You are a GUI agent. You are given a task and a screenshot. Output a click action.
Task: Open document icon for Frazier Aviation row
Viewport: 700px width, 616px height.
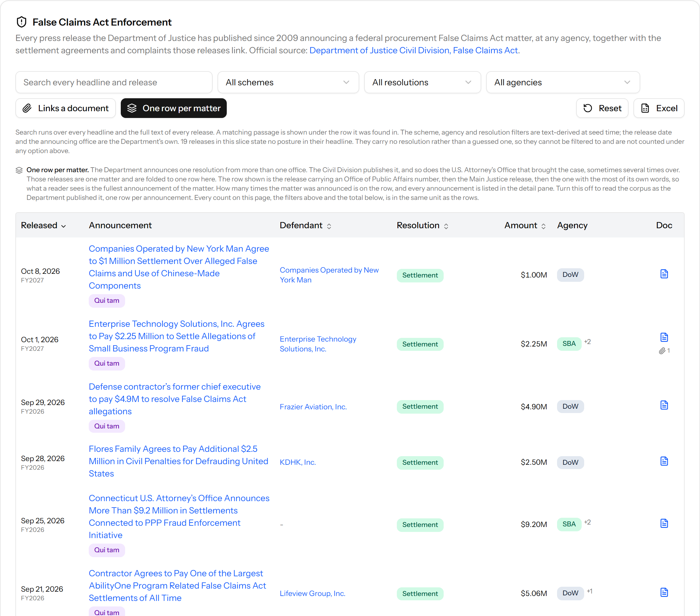coord(664,405)
